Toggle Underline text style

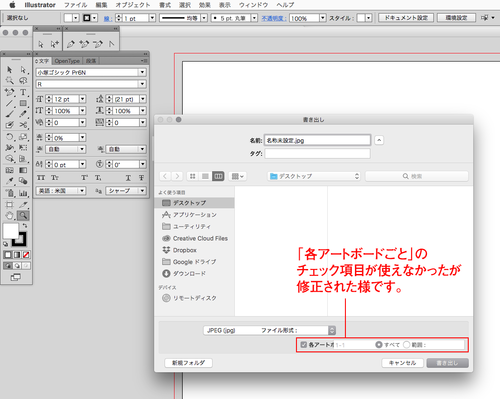coord(128,178)
